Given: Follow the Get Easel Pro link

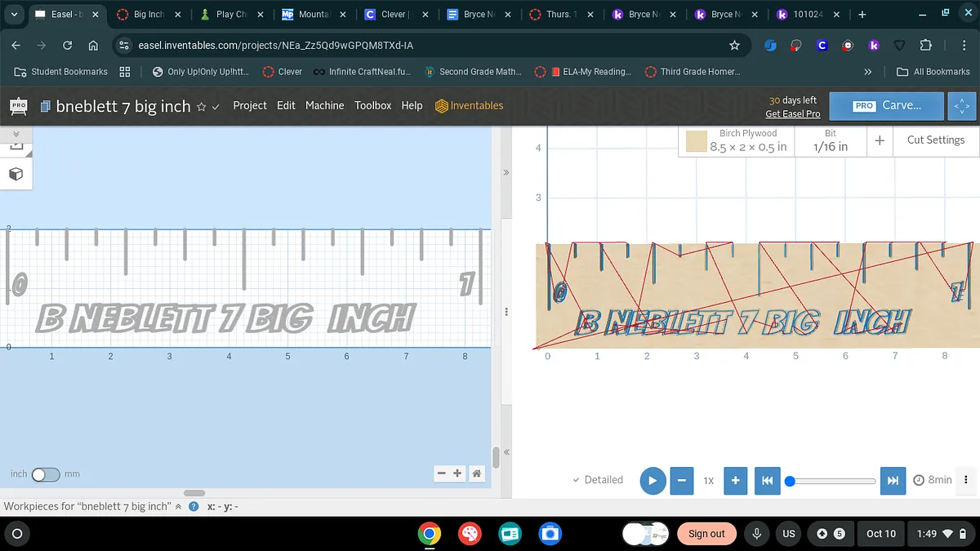Looking at the screenshot, I should pyautogui.click(x=792, y=113).
